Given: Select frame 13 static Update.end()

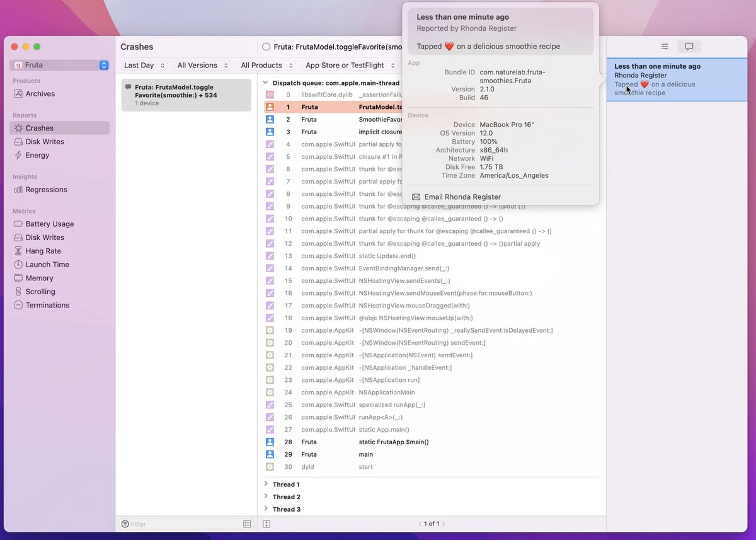Looking at the screenshot, I should [432, 256].
